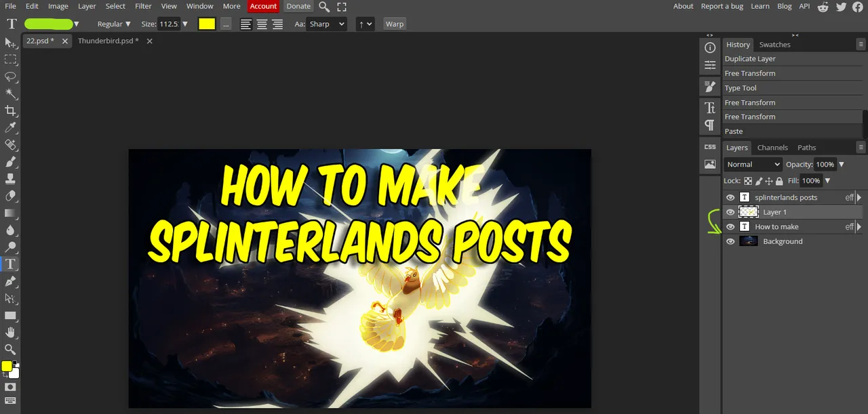Select the Magic Wand tool
Screen dimensions: 868x414
point(10,94)
